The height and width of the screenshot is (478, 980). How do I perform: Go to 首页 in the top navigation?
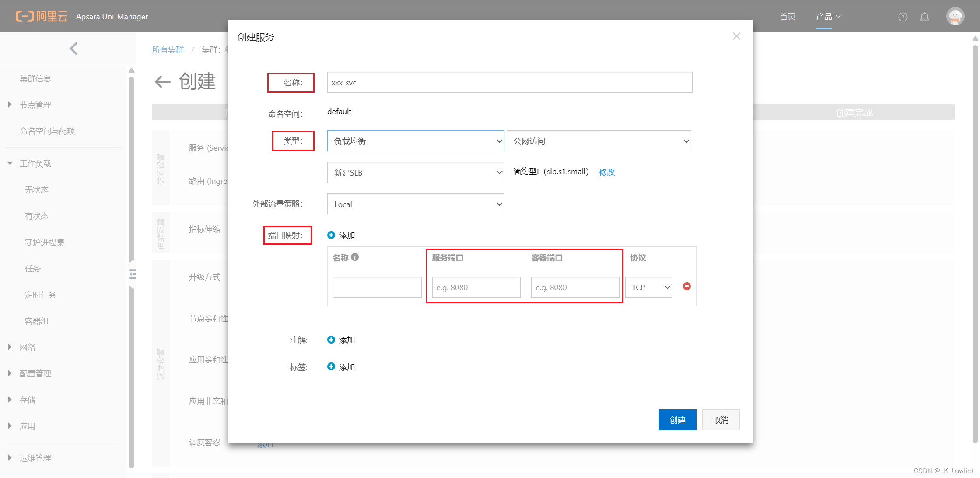[787, 17]
